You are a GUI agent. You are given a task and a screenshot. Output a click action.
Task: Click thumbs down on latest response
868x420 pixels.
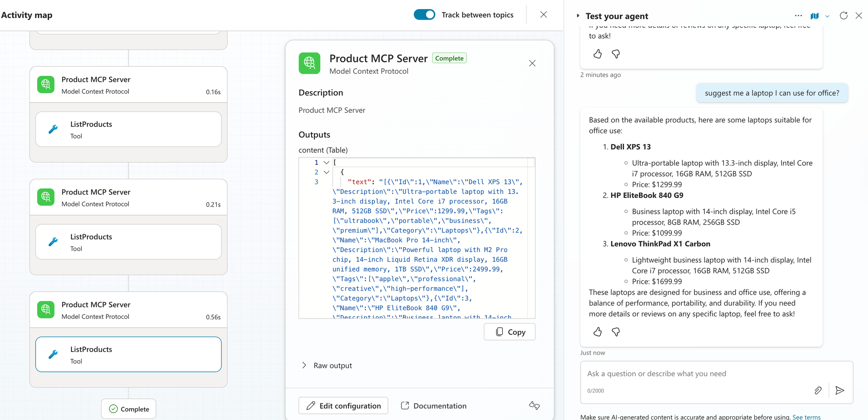pyautogui.click(x=615, y=332)
